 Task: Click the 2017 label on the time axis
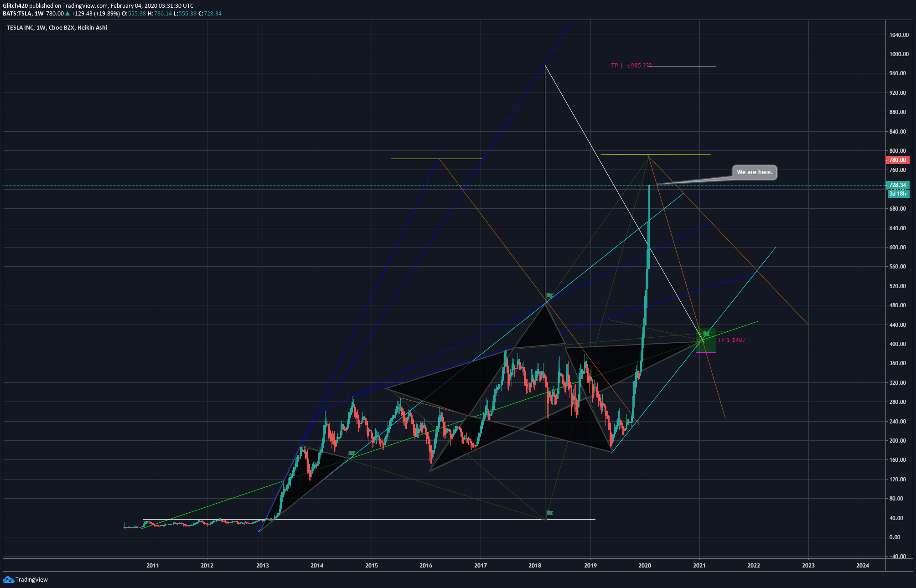481,566
